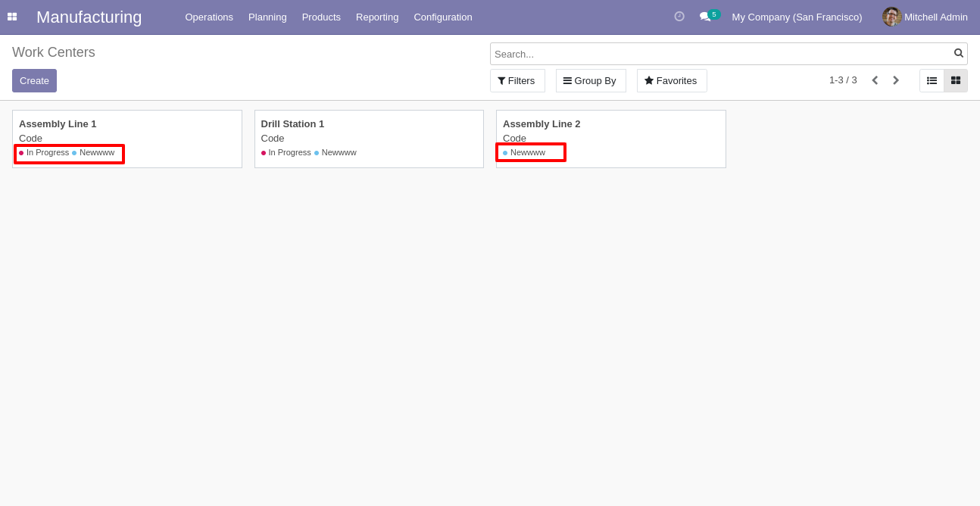Click Code text on Assembly Line 2 card

coord(514,138)
